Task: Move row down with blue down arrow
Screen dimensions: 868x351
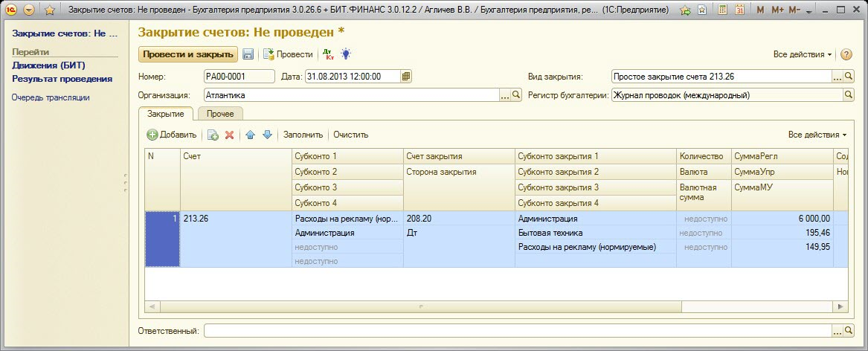Action: pyautogui.click(x=267, y=135)
